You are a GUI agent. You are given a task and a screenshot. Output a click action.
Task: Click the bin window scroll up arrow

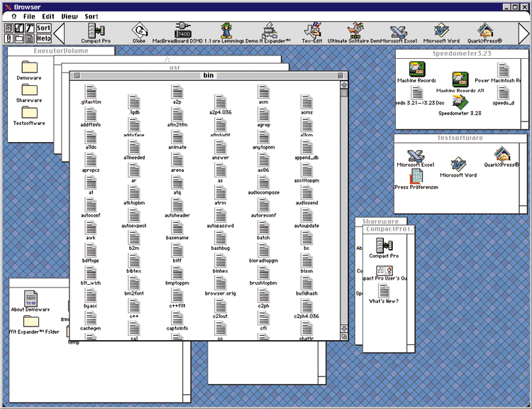344,85
